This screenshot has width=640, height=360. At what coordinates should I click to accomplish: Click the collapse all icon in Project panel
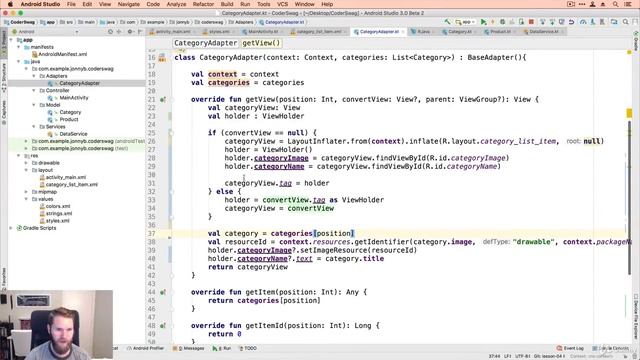pyautogui.click(x=119, y=31)
